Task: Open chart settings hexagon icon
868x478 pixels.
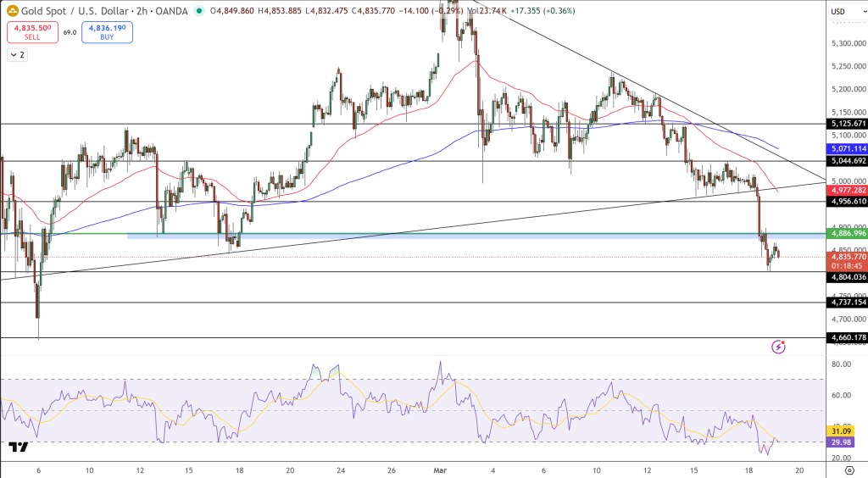Action: tap(849, 471)
